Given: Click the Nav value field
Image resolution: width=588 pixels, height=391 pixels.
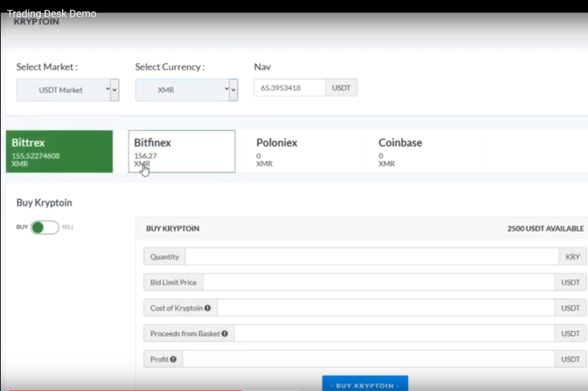Looking at the screenshot, I should pyautogui.click(x=290, y=88).
